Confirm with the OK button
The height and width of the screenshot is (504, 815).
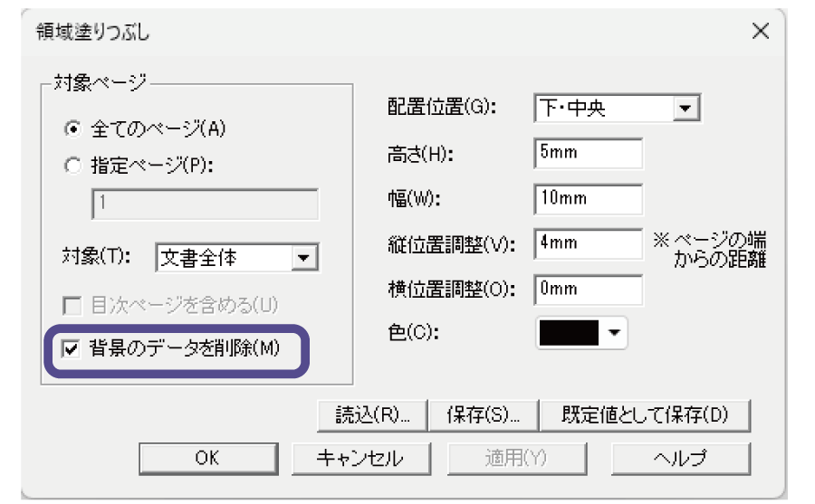click(206, 458)
